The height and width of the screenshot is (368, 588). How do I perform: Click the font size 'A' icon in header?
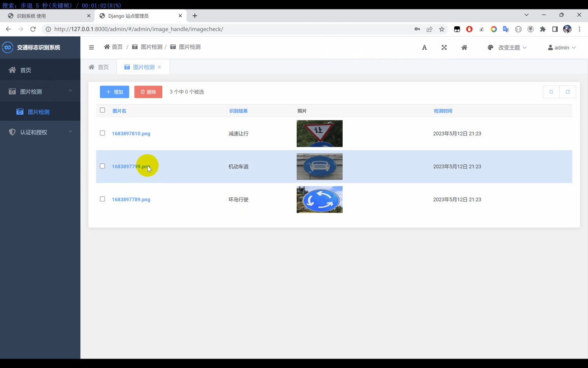pos(424,47)
